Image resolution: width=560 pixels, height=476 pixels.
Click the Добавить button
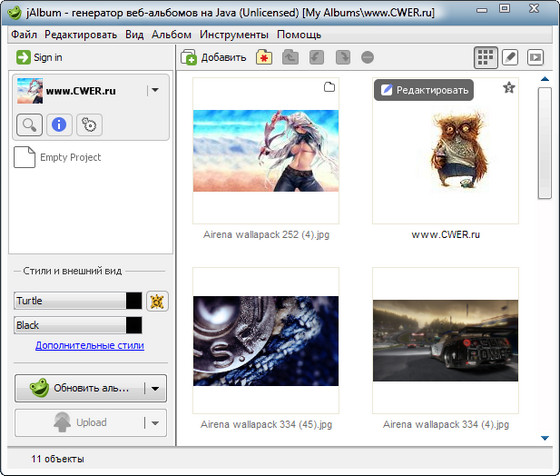pyautogui.click(x=214, y=57)
